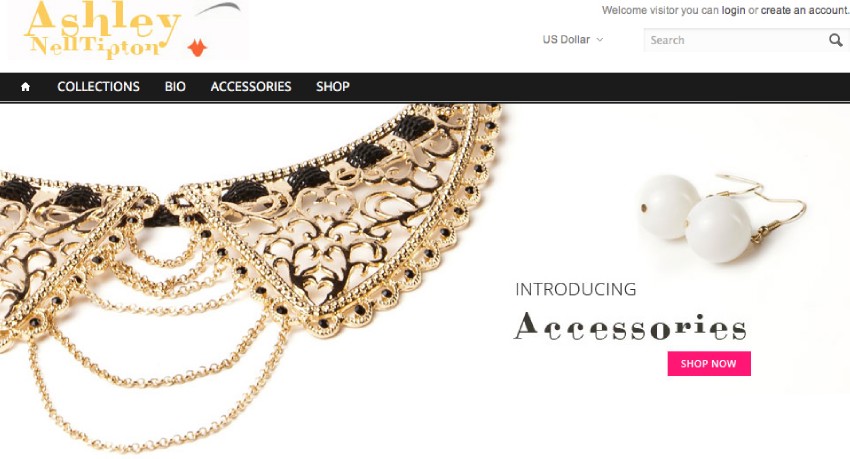The image size is (850, 459).
Task: Focus the Search text field
Action: 735,40
